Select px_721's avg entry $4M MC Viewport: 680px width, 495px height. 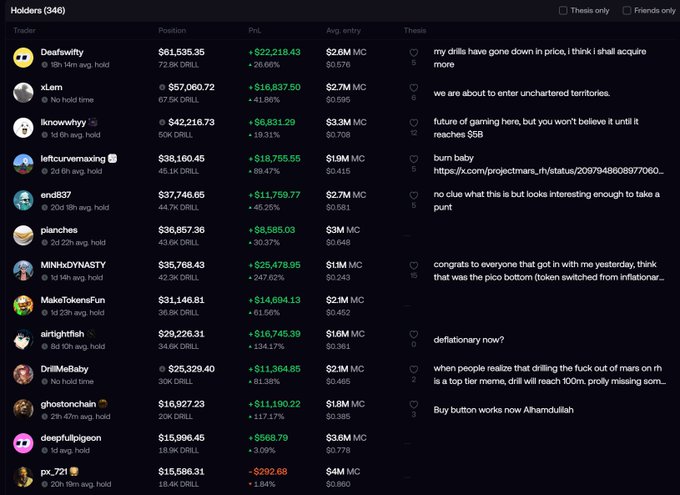pyautogui.click(x=343, y=472)
